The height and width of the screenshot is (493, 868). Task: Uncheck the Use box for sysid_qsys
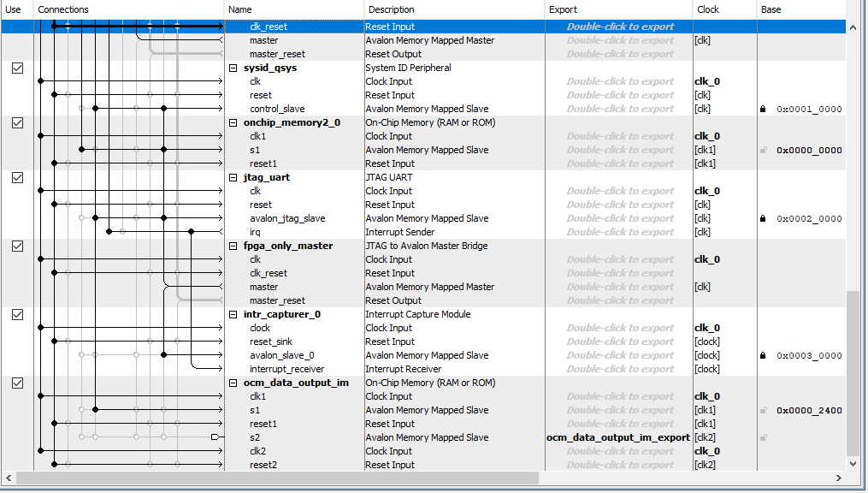tap(18, 68)
